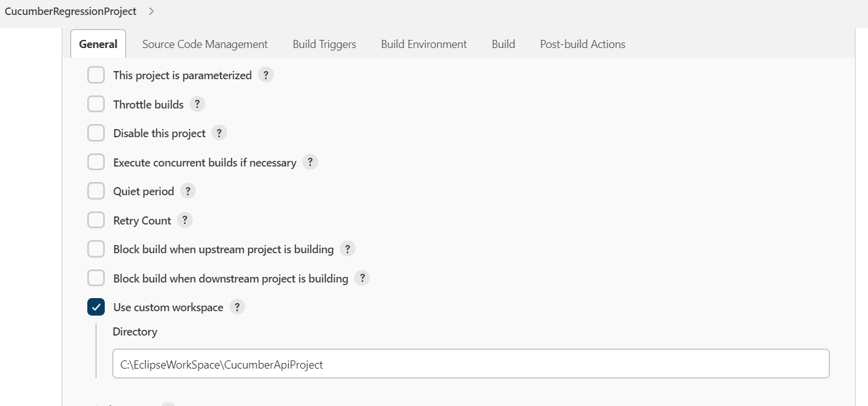The width and height of the screenshot is (868, 406).
Task: Open help for "Quiet period"
Action: point(188,191)
